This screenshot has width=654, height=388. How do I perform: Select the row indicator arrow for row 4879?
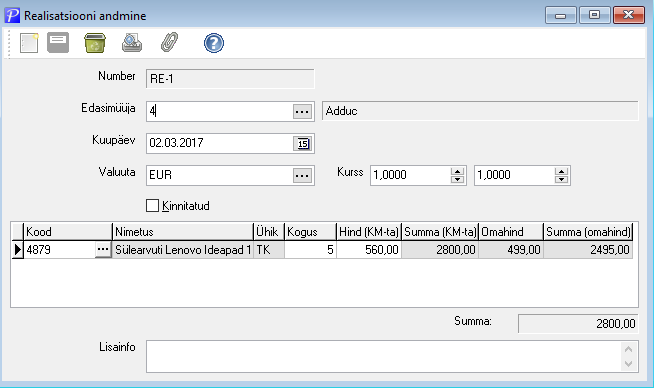(x=18, y=249)
